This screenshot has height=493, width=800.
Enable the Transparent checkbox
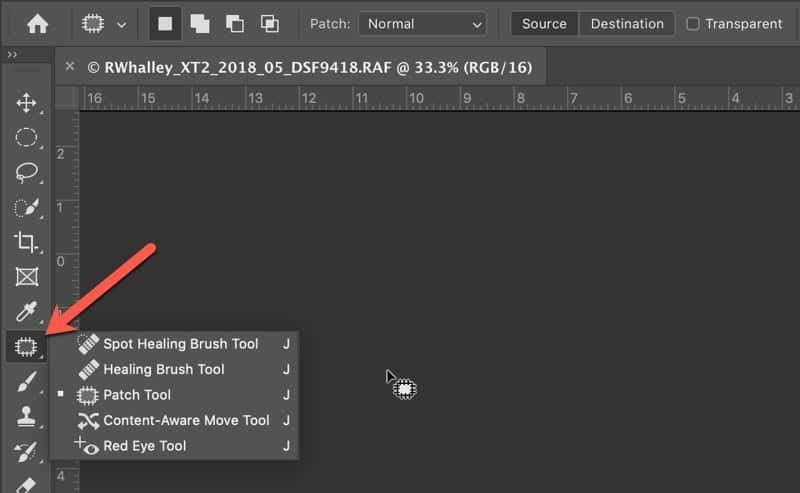click(693, 24)
